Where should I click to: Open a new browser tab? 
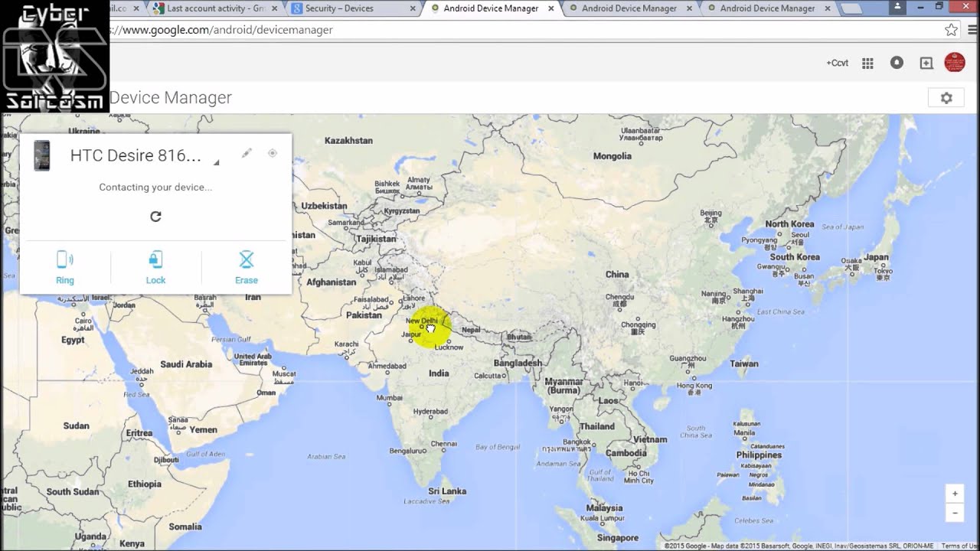pyautogui.click(x=851, y=8)
